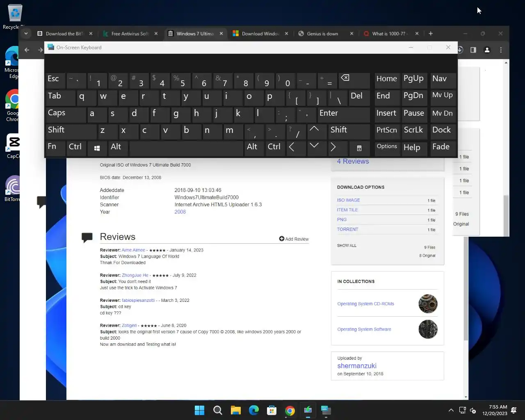
Task: Toggle the Fn key
Action: pos(55,148)
